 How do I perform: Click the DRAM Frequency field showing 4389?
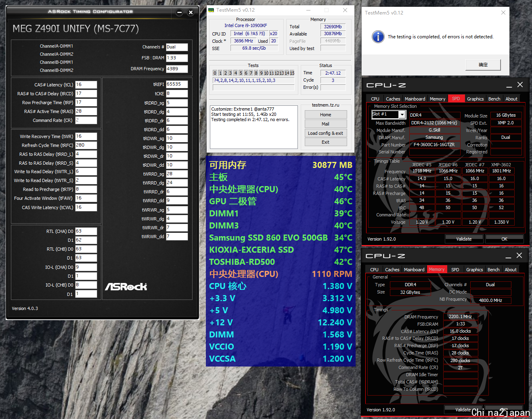(177, 69)
